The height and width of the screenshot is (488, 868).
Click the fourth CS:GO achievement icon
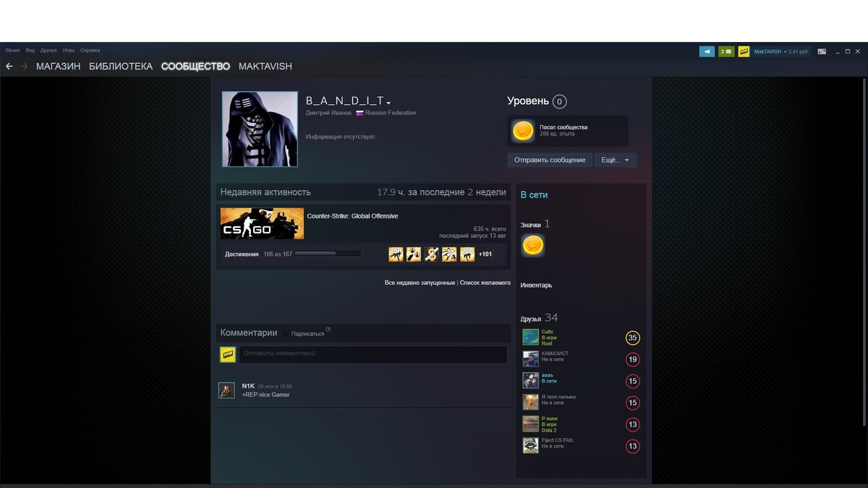point(449,254)
